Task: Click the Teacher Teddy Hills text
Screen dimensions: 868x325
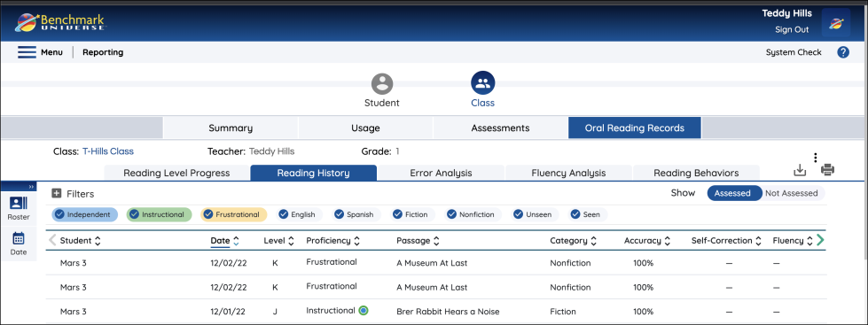Action: (x=251, y=151)
